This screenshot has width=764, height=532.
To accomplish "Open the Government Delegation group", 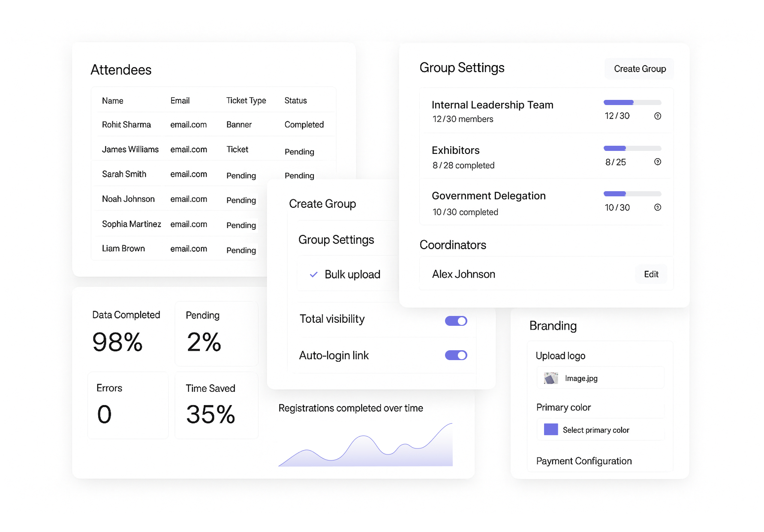I will point(488,196).
